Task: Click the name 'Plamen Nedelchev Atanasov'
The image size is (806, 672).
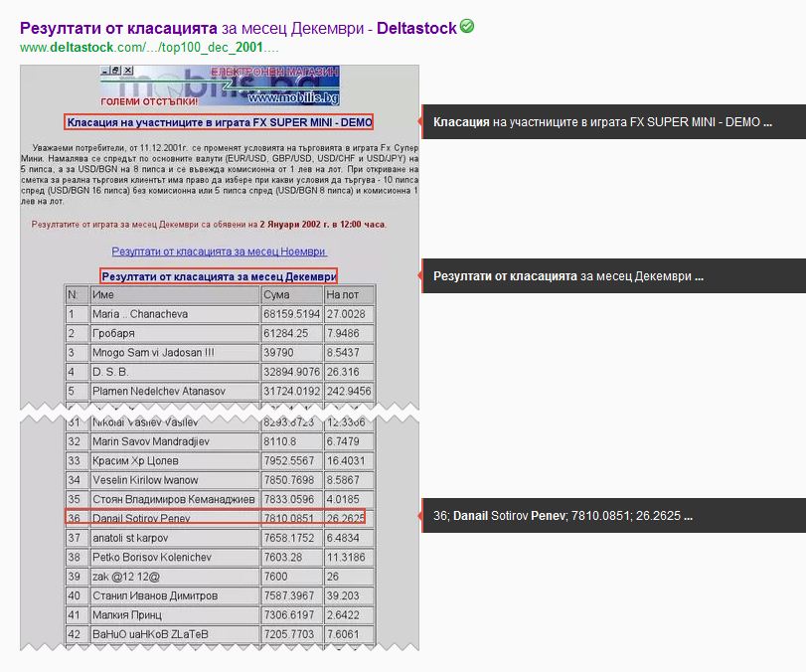Action: 159,392
